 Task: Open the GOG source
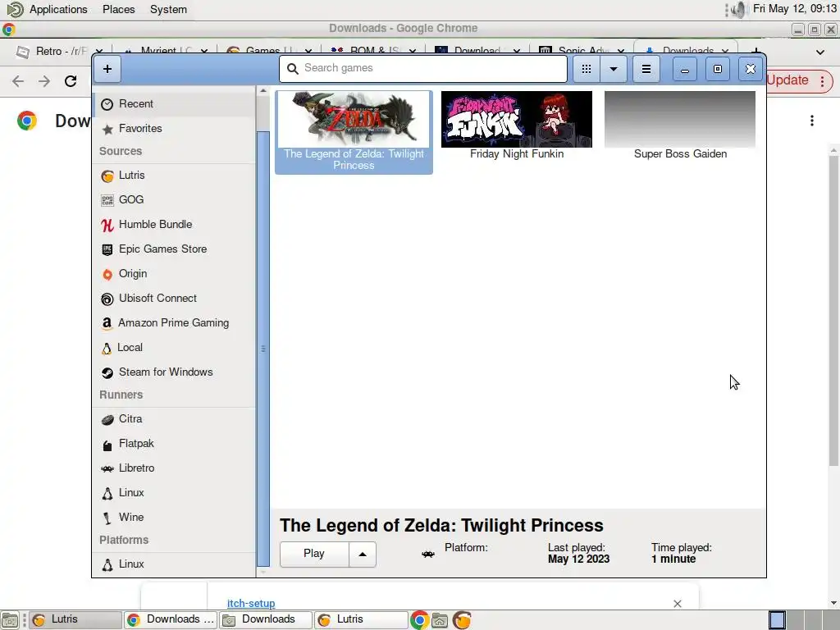point(174,200)
